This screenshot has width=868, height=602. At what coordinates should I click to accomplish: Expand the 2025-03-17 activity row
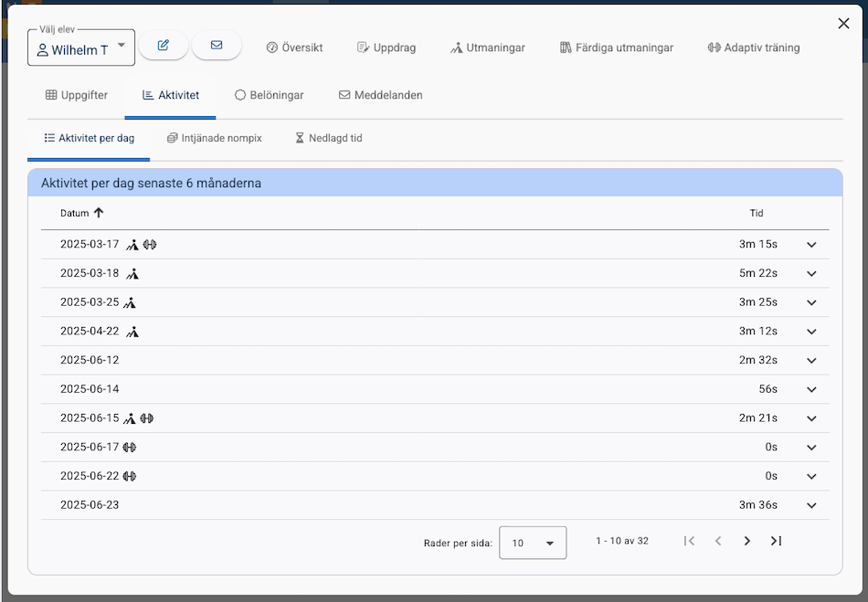click(811, 245)
